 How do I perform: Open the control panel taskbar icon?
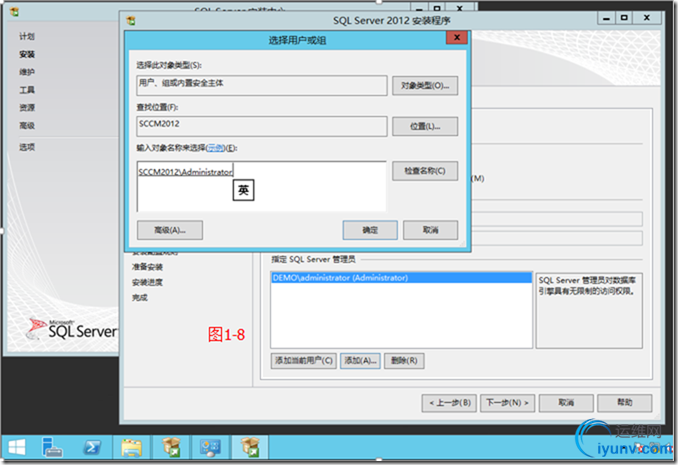pos(211,447)
